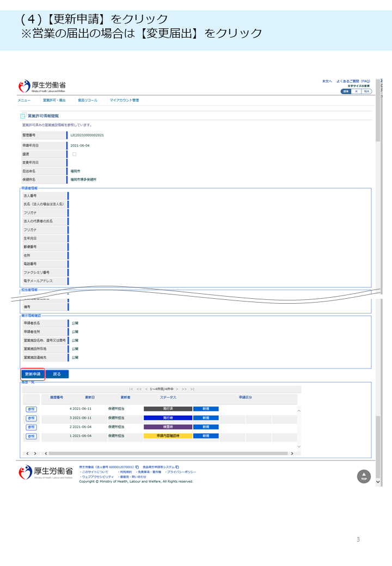Screen dimensions: 392x566
Task: Open the 営業許可・届出 menu
Action: coord(54,101)
